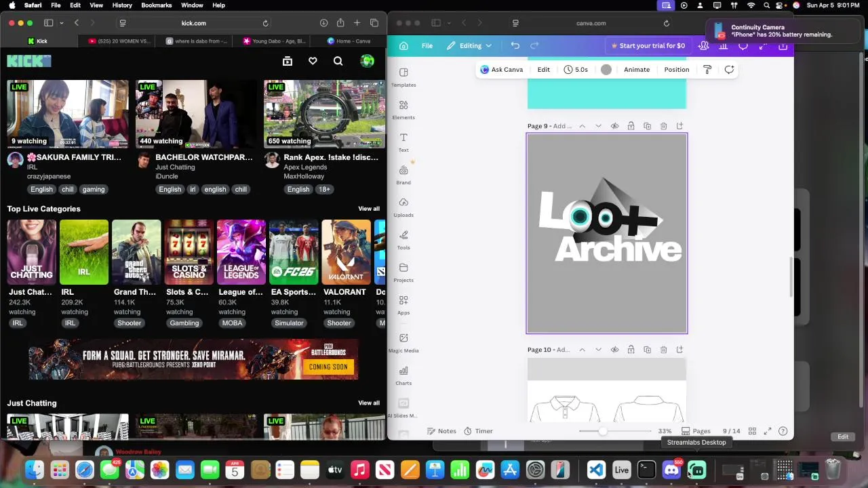The height and width of the screenshot is (488, 868).
Task: Open the 5.0s page duration control
Action: click(576, 69)
